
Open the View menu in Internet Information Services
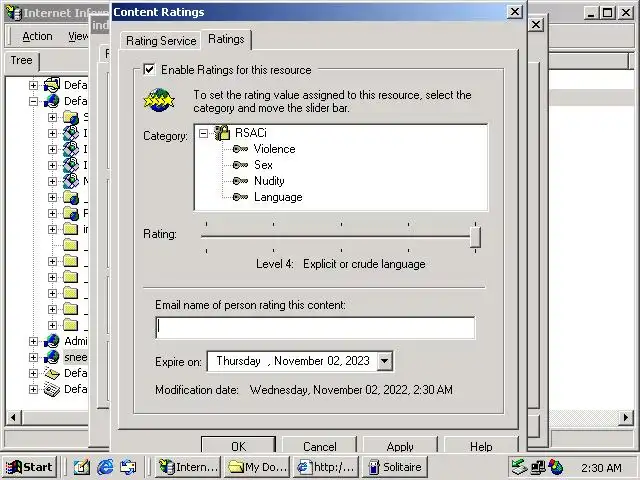coord(78,36)
